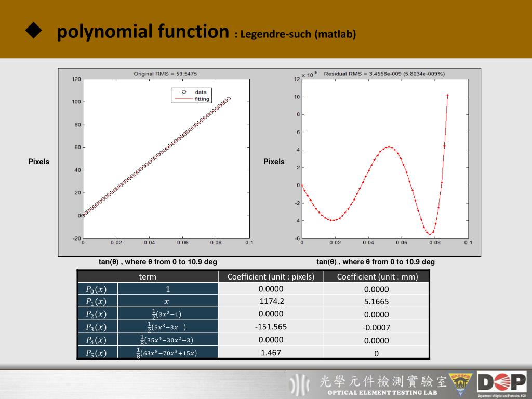Click the university emblem shield logo
Image resolution: width=532 pixels, height=399 pixels.
(461, 383)
